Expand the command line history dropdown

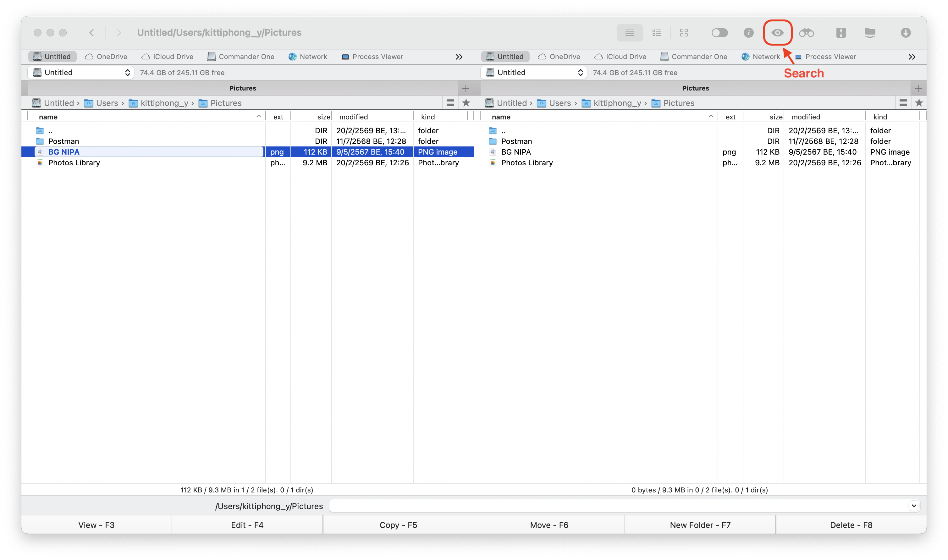(x=914, y=506)
